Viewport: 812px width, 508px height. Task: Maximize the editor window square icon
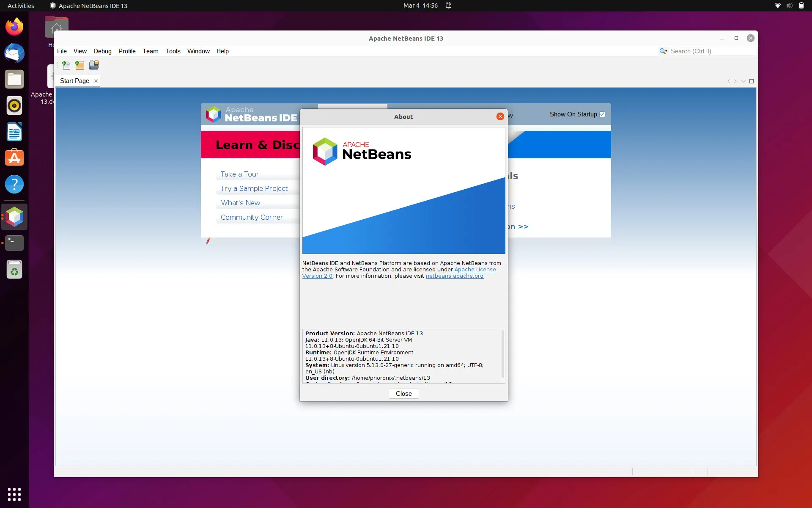pyautogui.click(x=752, y=81)
